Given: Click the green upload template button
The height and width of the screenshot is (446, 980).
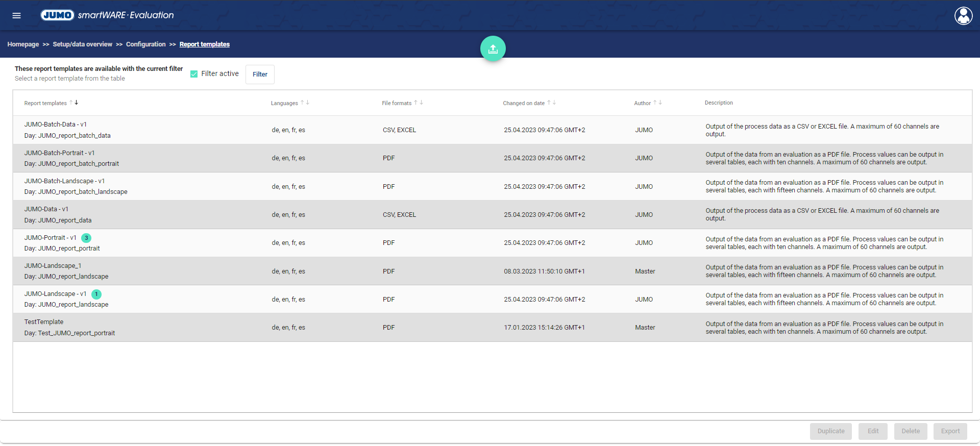Looking at the screenshot, I should click(493, 49).
